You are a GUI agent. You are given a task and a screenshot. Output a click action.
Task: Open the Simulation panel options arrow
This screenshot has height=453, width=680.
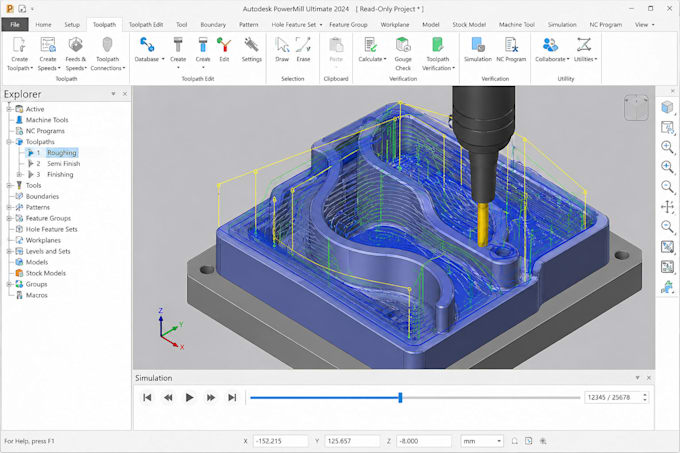point(637,378)
